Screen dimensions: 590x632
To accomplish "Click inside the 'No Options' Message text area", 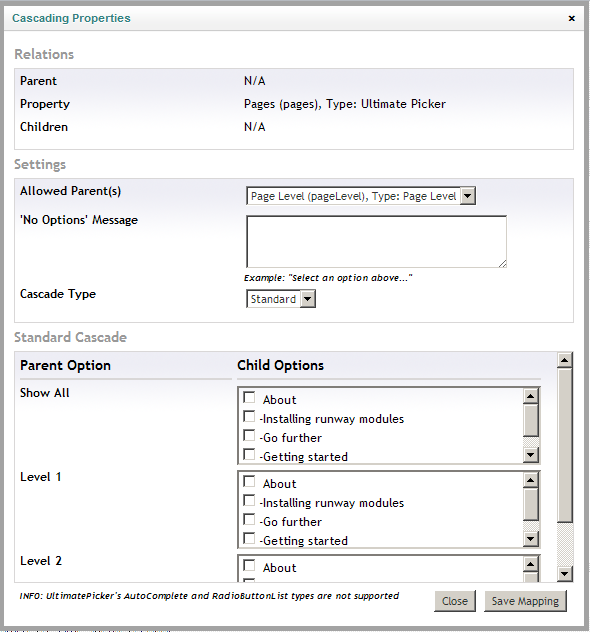I will click(x=376, y=241).
